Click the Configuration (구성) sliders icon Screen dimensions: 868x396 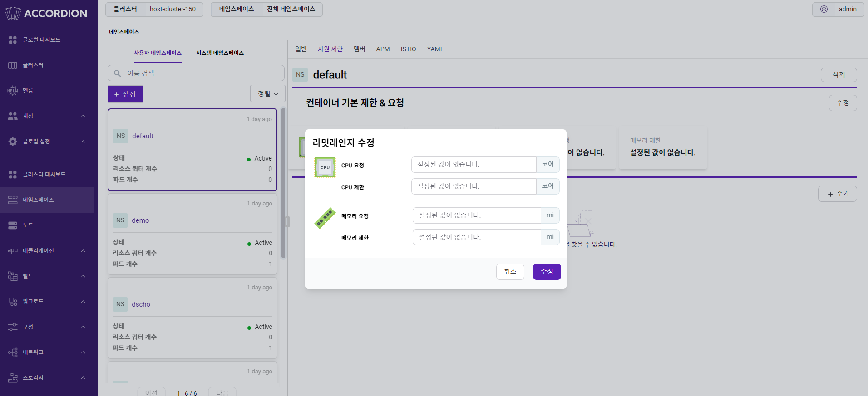(x=13, y=327)
